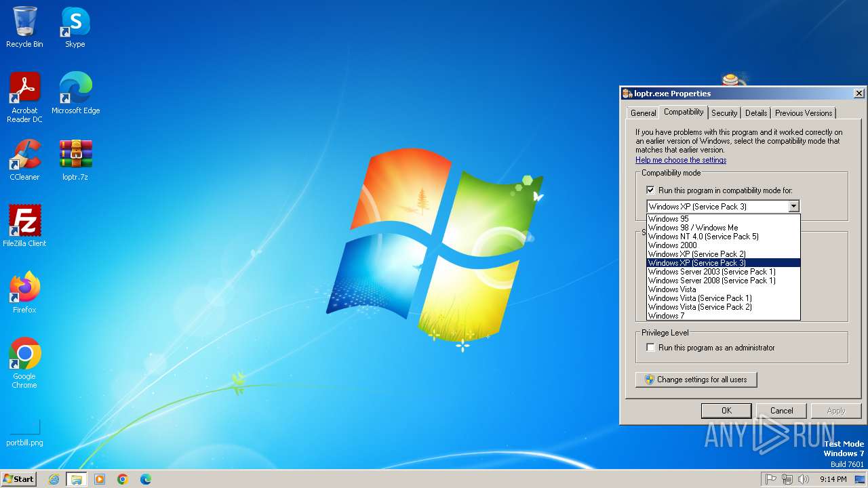Select the Acrobat Reader DC shortcut
The height and width of the screenshot is (488, 868).
click(24, 98)
